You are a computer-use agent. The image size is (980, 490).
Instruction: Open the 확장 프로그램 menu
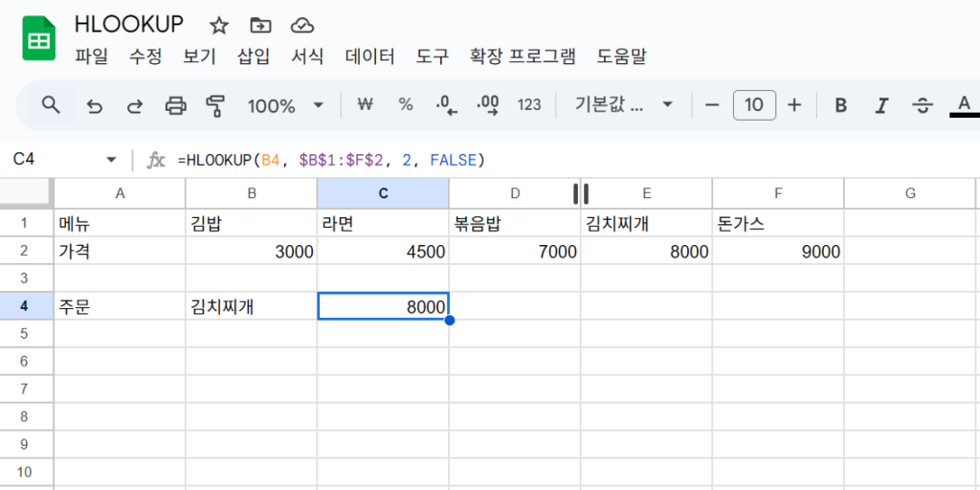pyautogui.click(x=523, y=56)
